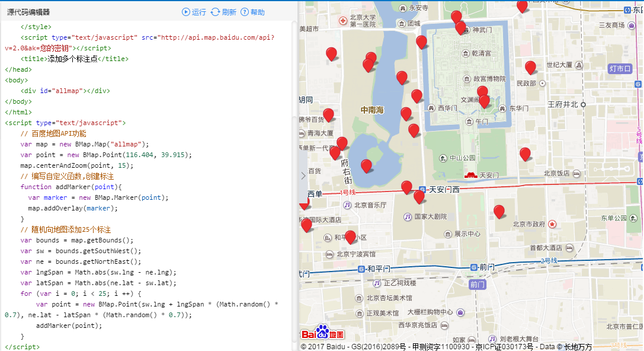Image resolution: width=644 pixels, height=351 pixels.
Task: Click the 世纪大厦 building icon
Action: (x=579, y=65)
